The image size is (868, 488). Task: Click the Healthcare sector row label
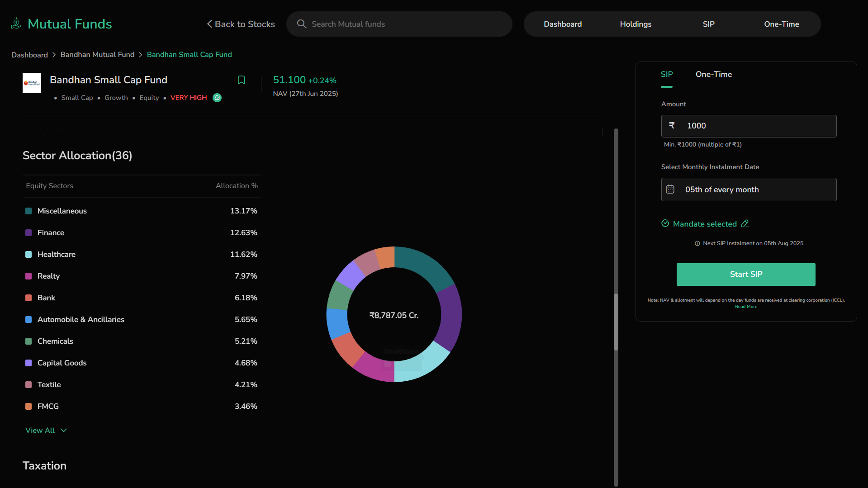click(57, 255)
